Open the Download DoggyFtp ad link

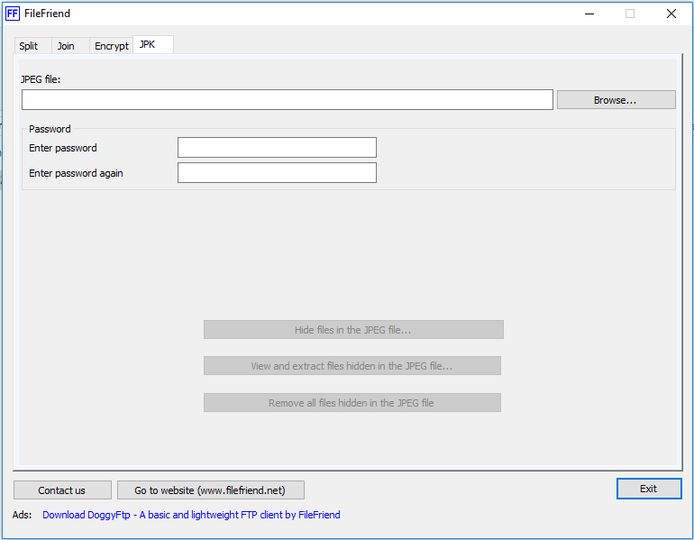click(x=191, y=515)
